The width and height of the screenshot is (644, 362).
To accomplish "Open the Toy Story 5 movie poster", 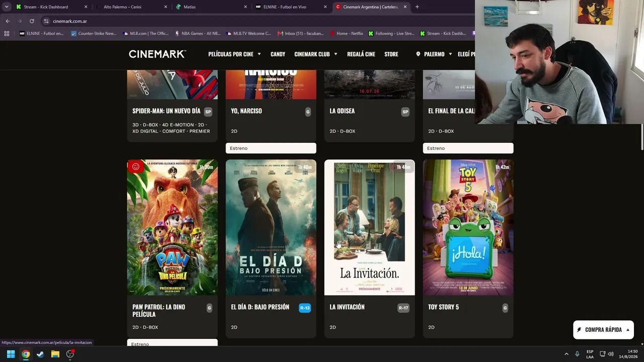I will point(468,228).
